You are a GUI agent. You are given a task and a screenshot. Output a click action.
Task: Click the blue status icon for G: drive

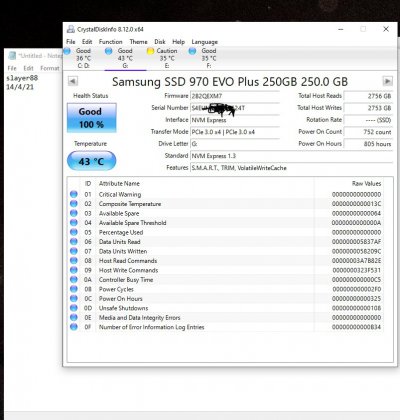click(108, 51)
